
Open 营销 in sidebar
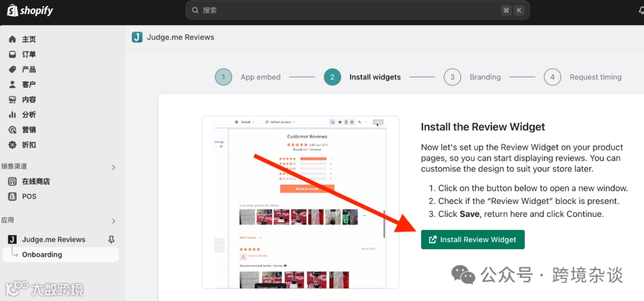point(29,130)
